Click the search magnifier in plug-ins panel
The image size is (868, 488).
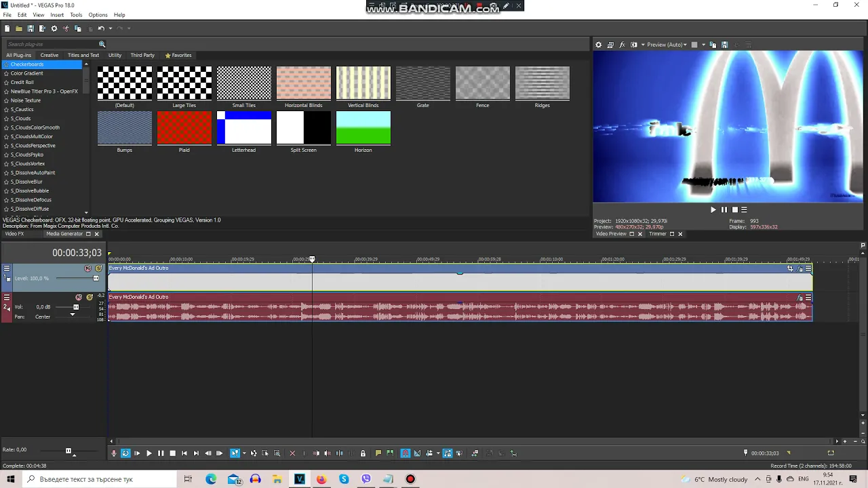pos(102,44)
